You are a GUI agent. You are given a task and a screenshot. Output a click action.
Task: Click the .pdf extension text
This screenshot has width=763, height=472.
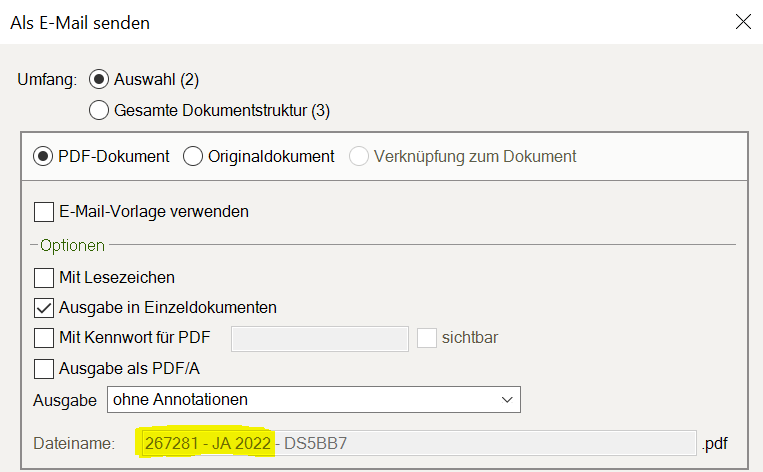pyautogui.click(x=715, y=444)
